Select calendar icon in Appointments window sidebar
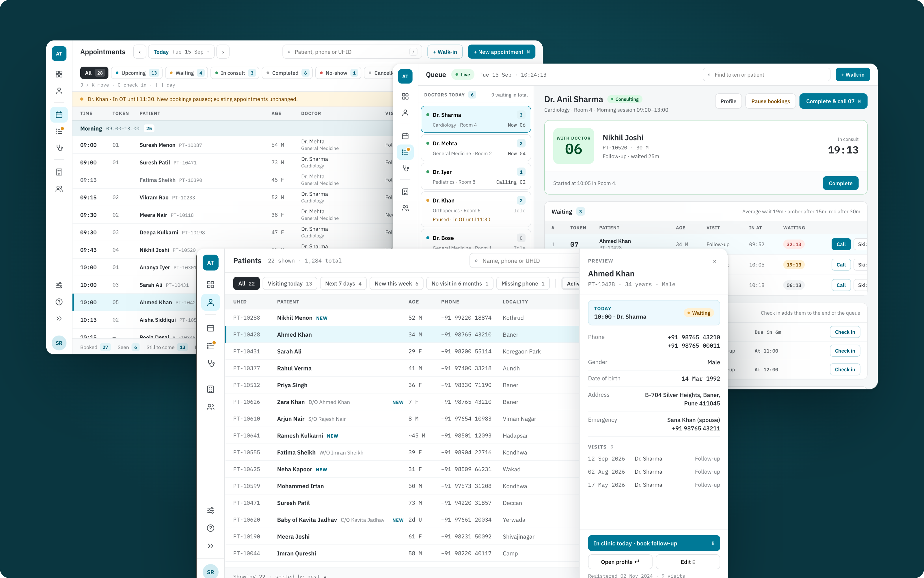This screenshot has width=924, height=578. coord(59,115)
